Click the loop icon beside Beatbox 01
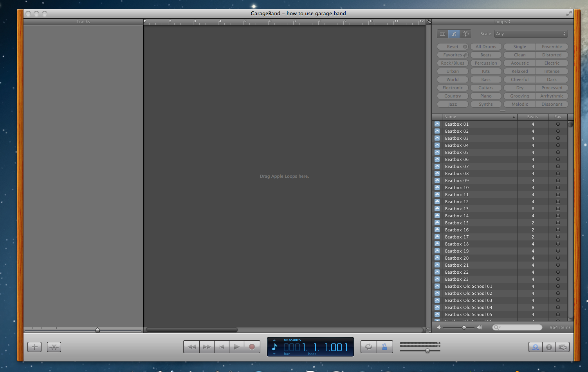Viewport: 588px width, 372px height. [x=437, y=124]
